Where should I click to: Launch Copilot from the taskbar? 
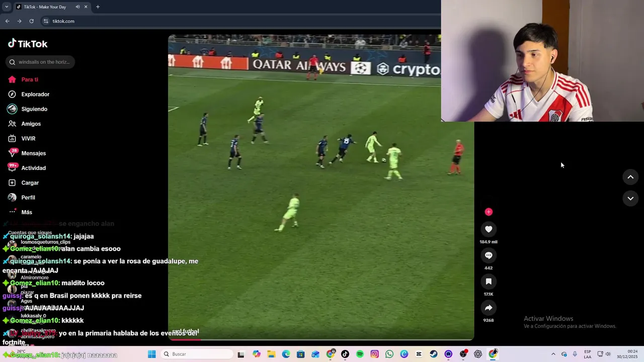257,354
